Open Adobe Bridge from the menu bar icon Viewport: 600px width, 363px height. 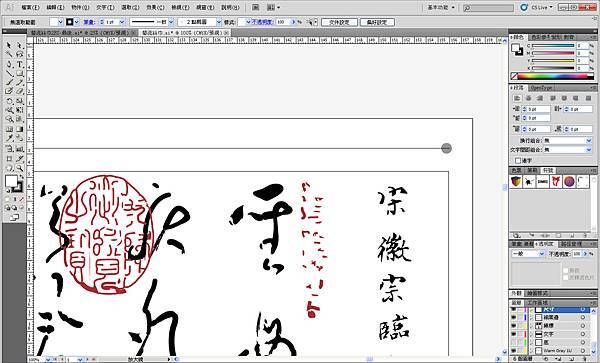coord(256,7)
